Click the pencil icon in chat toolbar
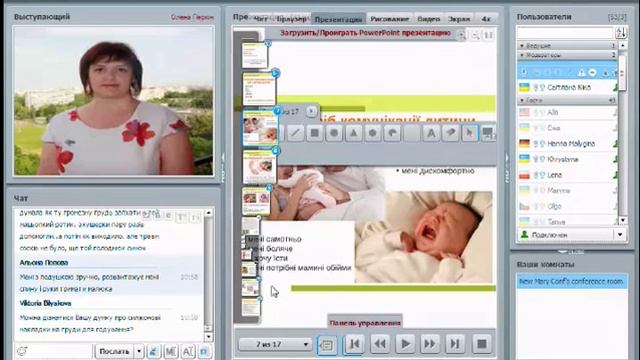This screenshot has width=640, height=360. pos(153,351)
